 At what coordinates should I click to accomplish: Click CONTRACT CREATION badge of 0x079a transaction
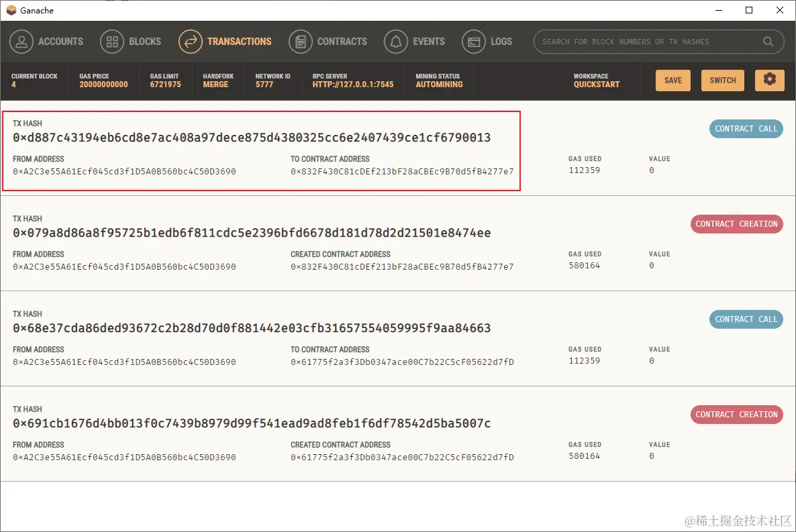[737, 224]
